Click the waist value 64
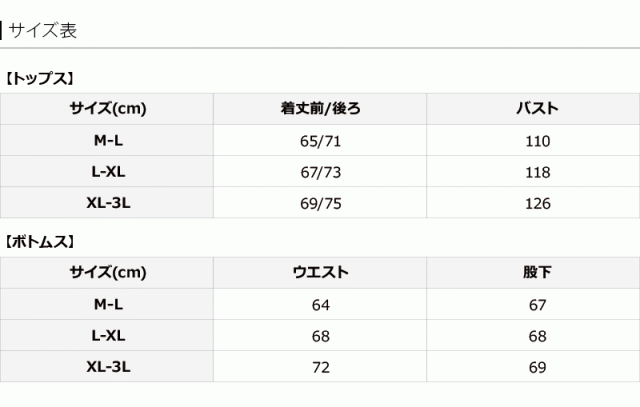This screenshot has height=407, width=640. pos(320,304)
